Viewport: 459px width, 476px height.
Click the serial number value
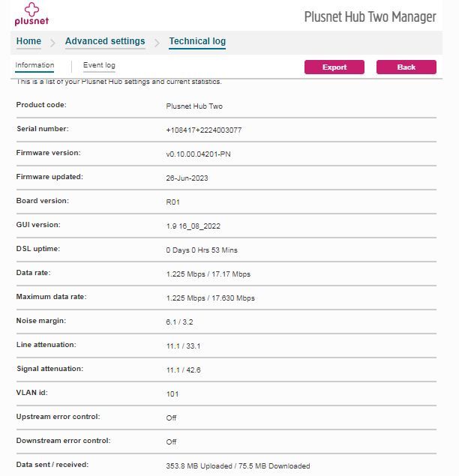coord(203,130)
